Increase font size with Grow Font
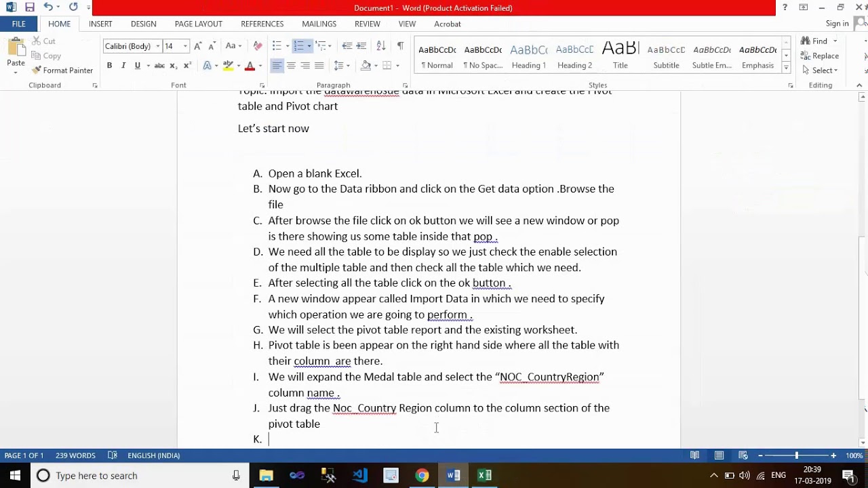868x488 pixels. (x=197, y=46)
